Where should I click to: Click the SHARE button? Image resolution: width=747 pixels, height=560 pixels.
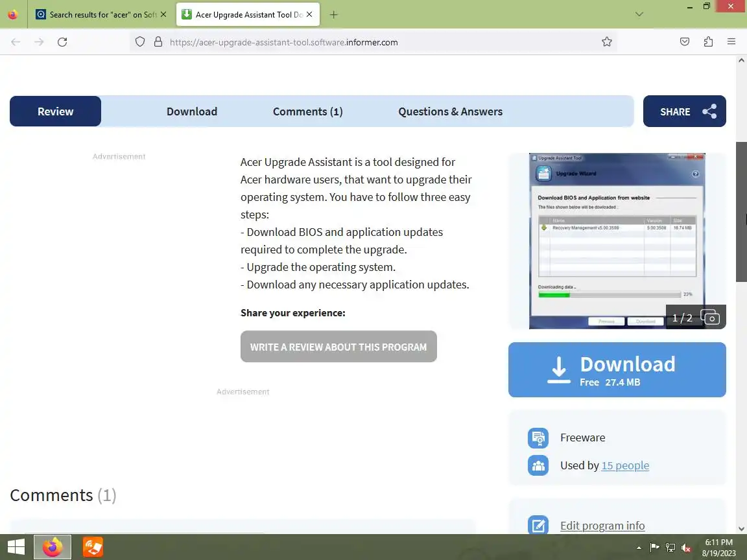pos(685,111)
